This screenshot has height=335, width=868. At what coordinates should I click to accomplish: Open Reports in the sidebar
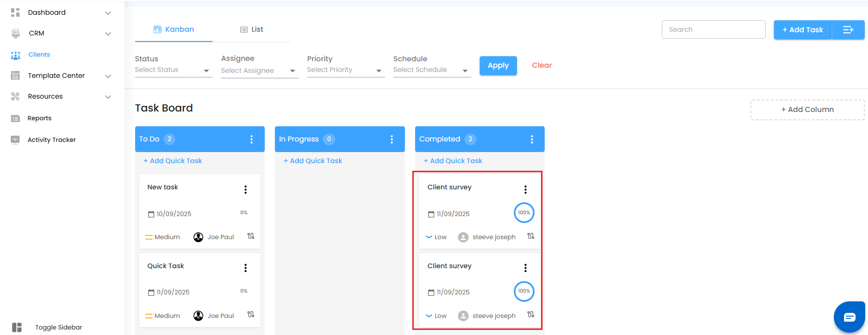pos(40,118)
